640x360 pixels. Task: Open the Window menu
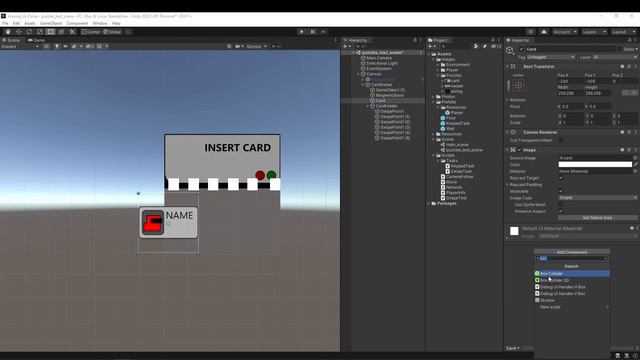coord(100,23)
